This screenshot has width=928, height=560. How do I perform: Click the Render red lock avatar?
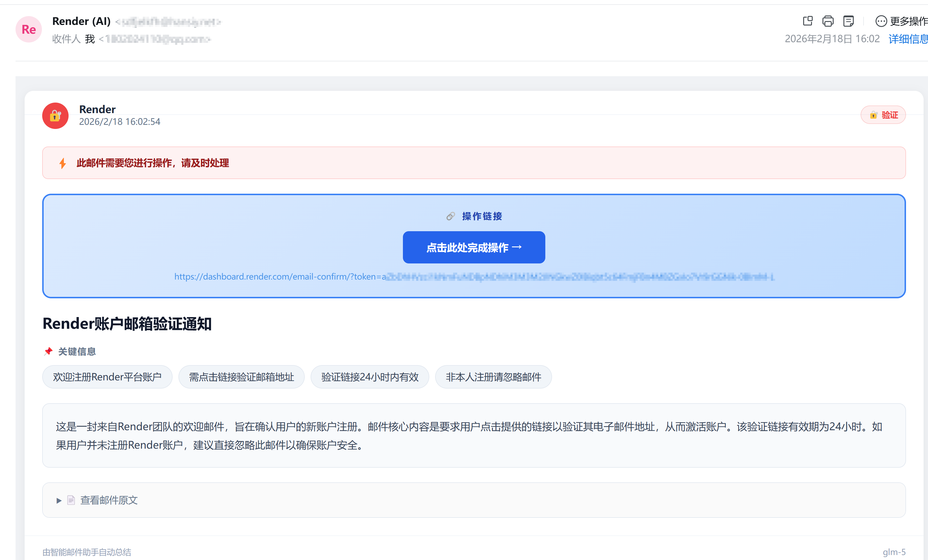click(55, 116)
